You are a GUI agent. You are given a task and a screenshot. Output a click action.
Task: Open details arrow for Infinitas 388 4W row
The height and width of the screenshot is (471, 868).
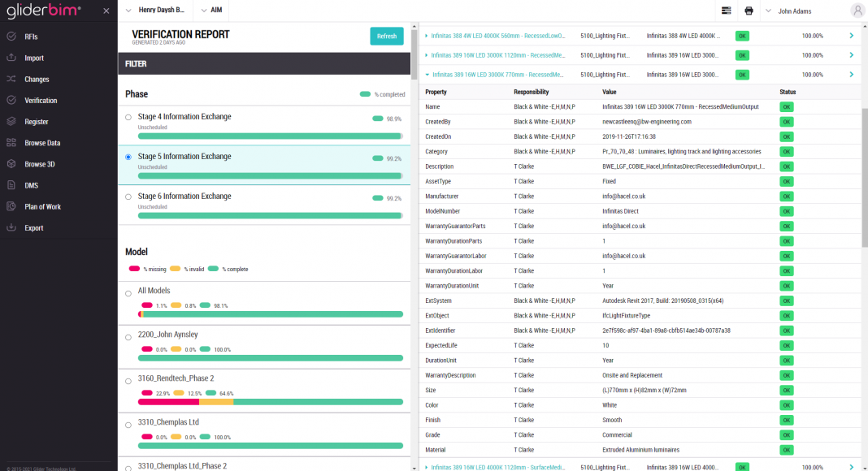(852, 36)
